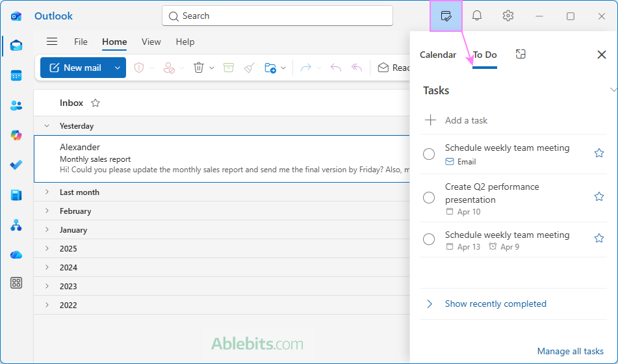Expand the January group
The image size is (618, 364).
pyautogui.click(x=47, y=229)
